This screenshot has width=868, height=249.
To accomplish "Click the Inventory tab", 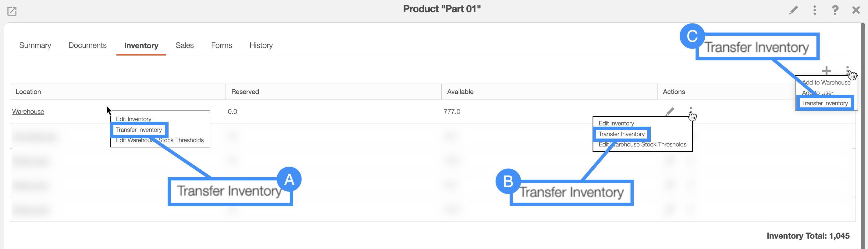I will coord(141,46).
